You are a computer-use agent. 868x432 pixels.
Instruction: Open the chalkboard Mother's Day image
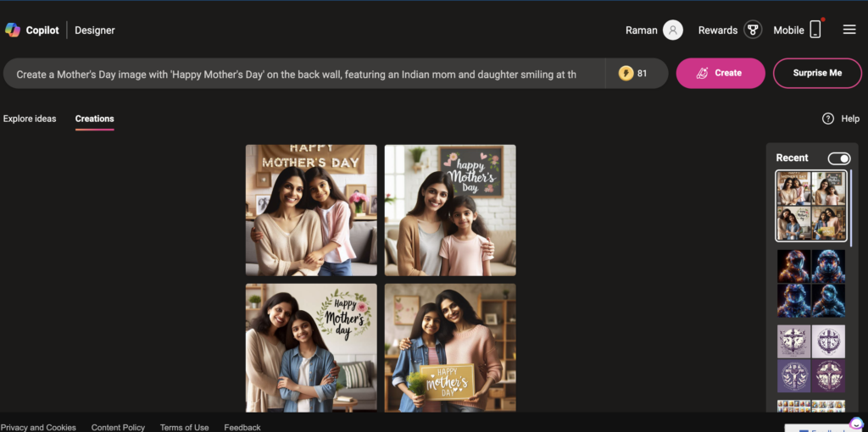(x=450, y=210)
